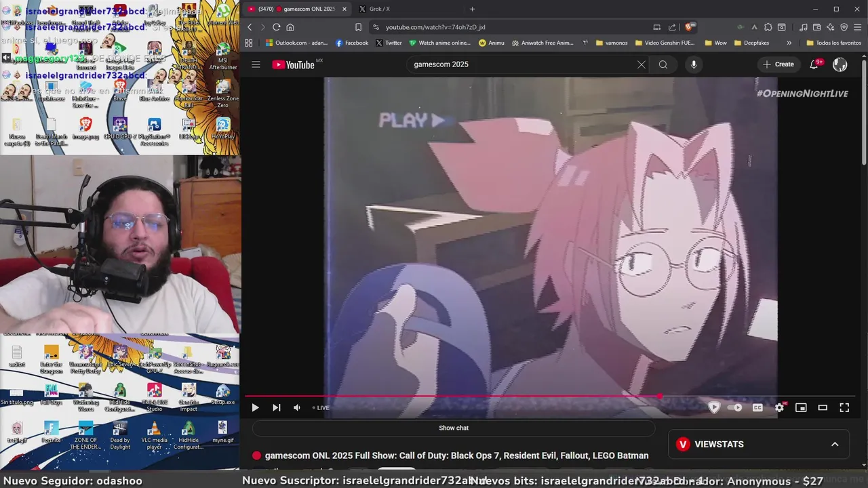
Task: Open Outlook.com bookmark
Action: tap(296, 43)
